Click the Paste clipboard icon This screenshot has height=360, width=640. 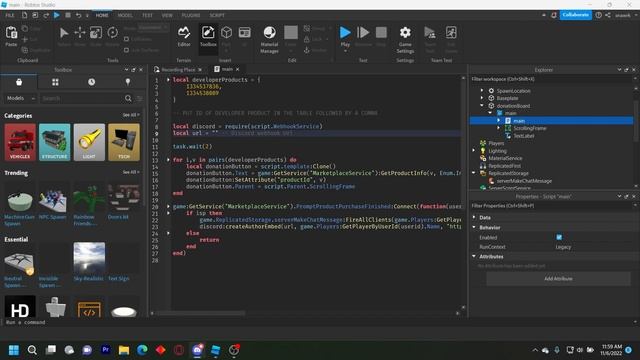pos(11,33)
